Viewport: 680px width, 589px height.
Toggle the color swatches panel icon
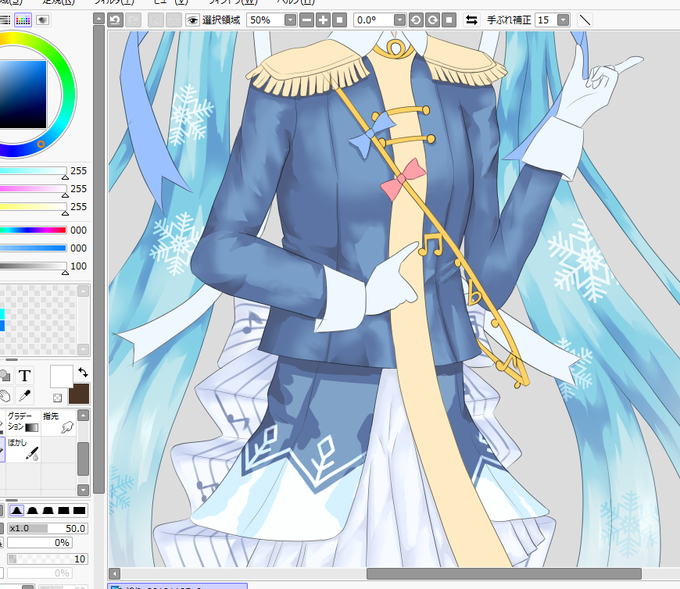23,20
